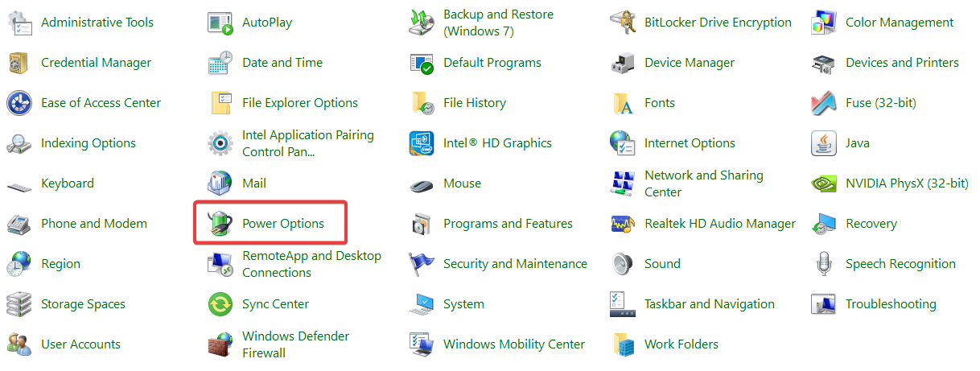
Task: Click the Sound speaker icon
Action: point(623,264)
